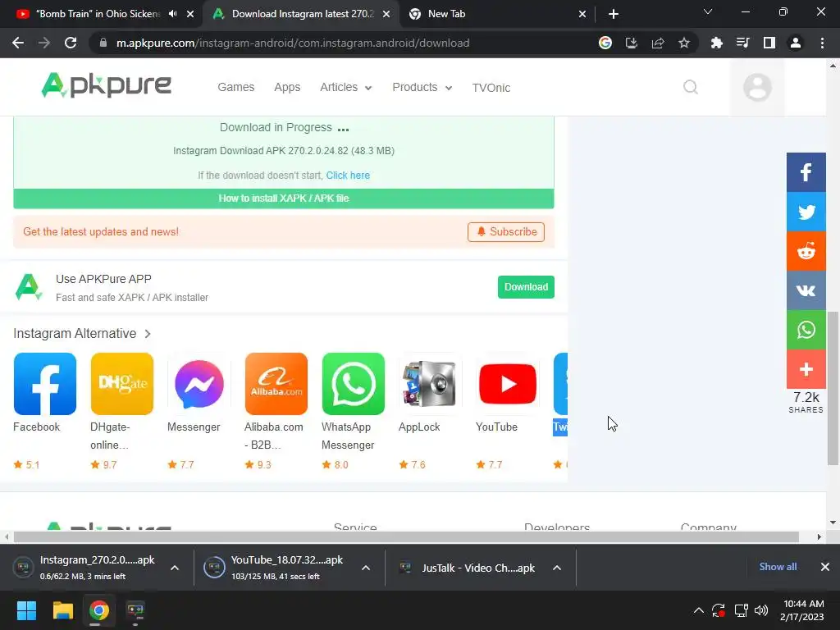Open Games menu item
840x630 pixels.
[x=235, y=87]
